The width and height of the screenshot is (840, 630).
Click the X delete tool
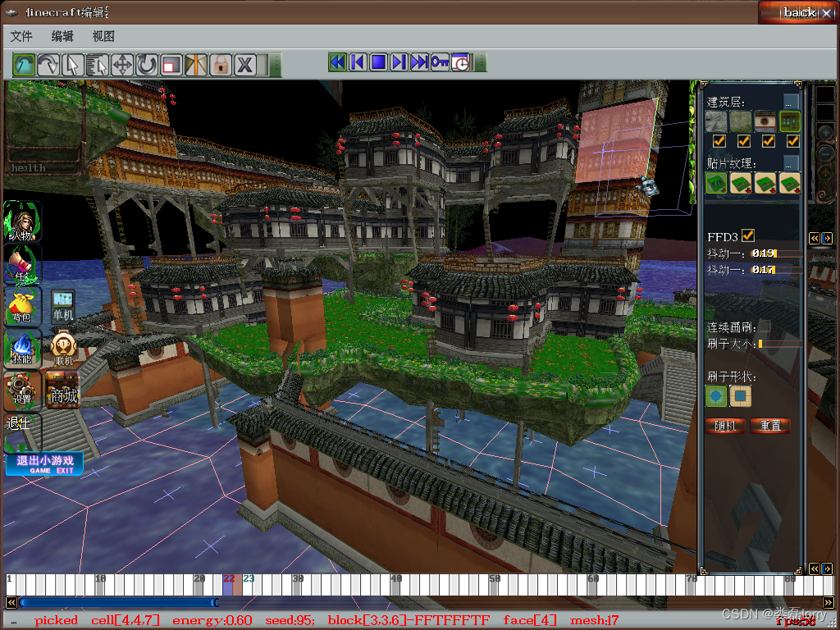(x=245, y=65)
